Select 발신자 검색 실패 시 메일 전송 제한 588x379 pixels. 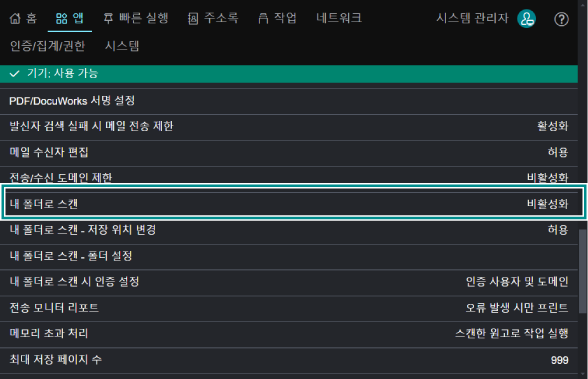coord(289,127)
